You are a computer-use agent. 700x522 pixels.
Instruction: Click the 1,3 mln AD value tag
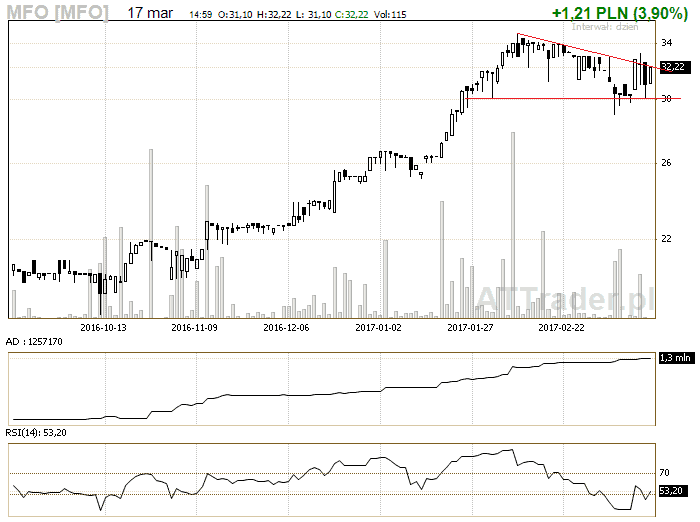pos(675,358)
